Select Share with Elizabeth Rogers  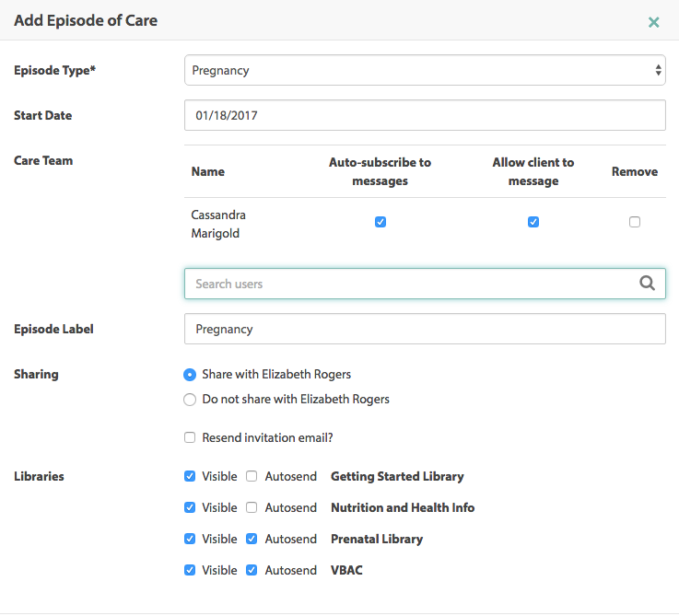pos(190,375)
